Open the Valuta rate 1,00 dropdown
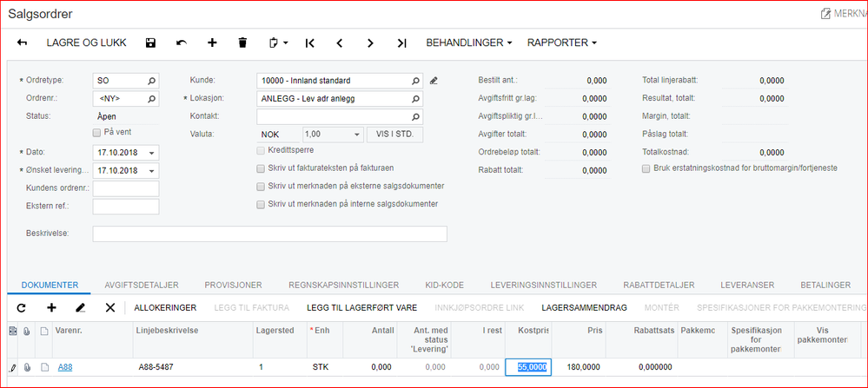The image size is (868, 388). (x=356, y=135)
